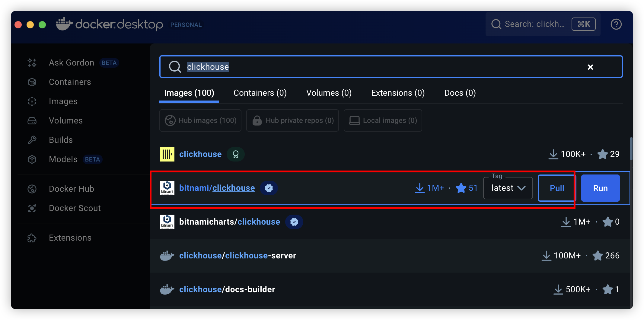Click the Extensions puzzle icon
Viewport: 644px width, 320px height.
tap(32, 238)
